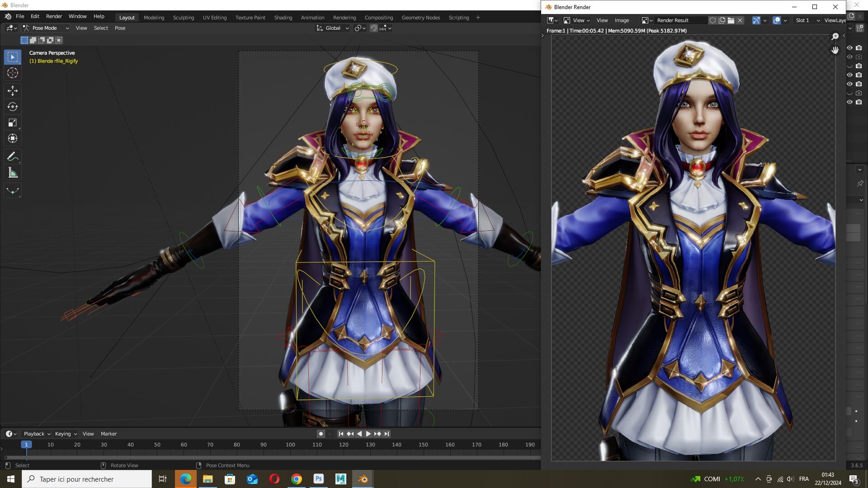Jump to first frame

341,434
